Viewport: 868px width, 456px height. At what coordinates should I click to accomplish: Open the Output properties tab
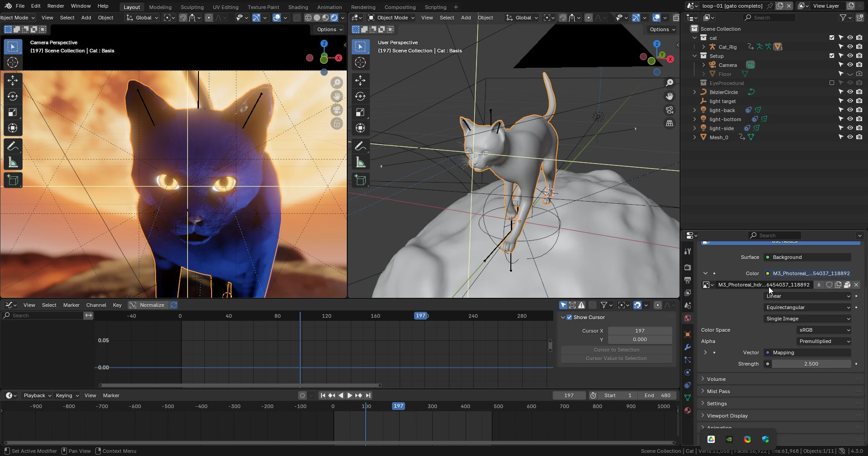pos(688,280)
